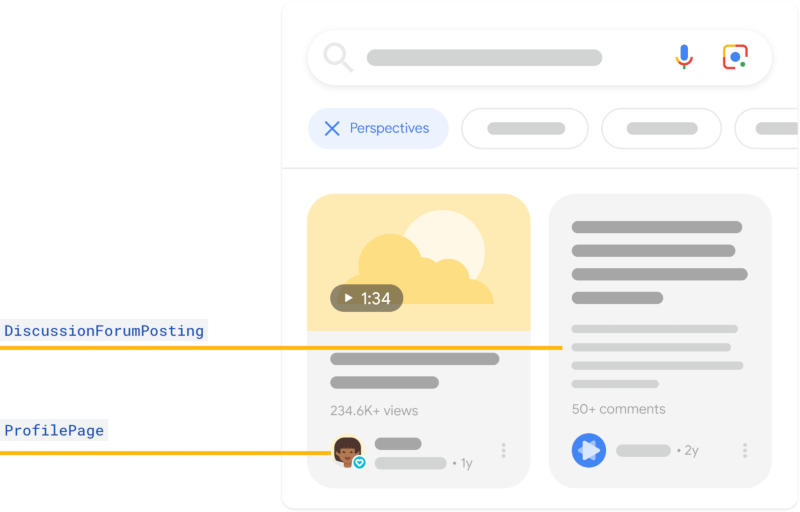This screenshot has height=512, width=800.
Task: Click the ProfilePage label
Action: [x=54, y=431]
